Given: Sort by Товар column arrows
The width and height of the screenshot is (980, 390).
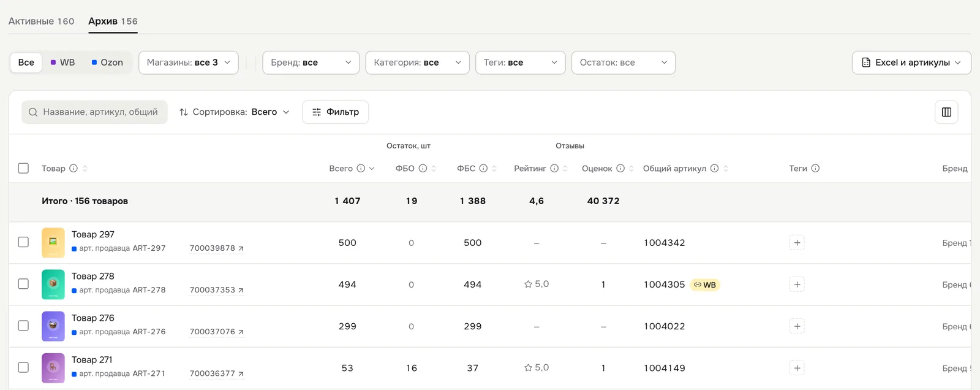Looking at the screenshot, I should (85, 169).
